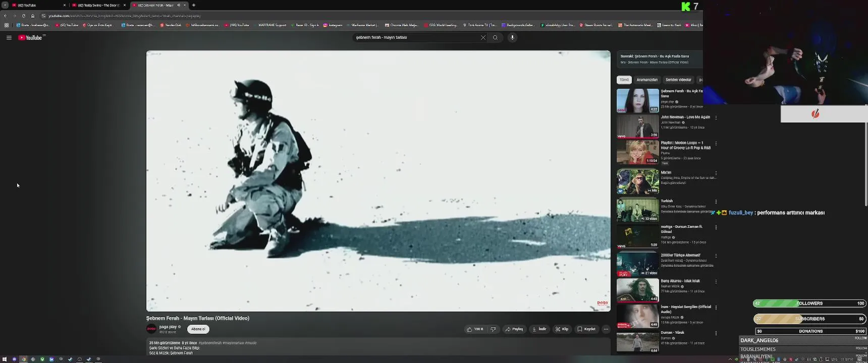The image size is (868, 363).
Task: Open paga play channel avatar
Action: click(x=151, y=329)
